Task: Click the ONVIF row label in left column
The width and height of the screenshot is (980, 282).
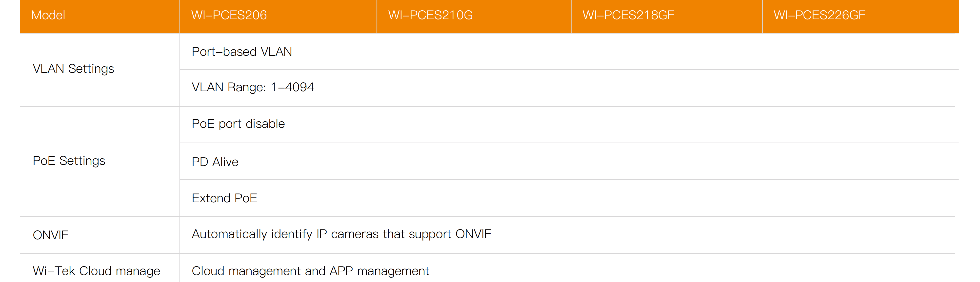Action: click(x=51, y=235)
